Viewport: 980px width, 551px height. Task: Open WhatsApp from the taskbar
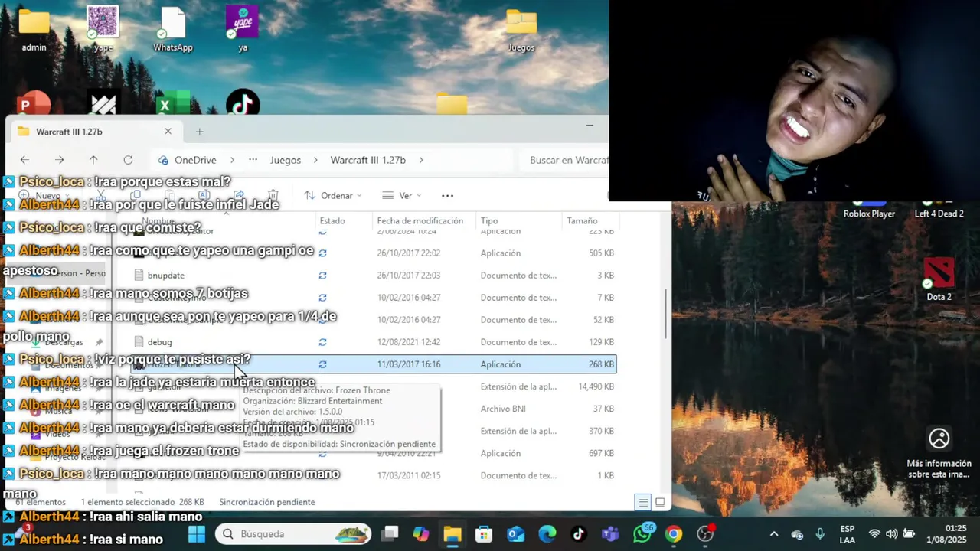click(x=642, y=533)
